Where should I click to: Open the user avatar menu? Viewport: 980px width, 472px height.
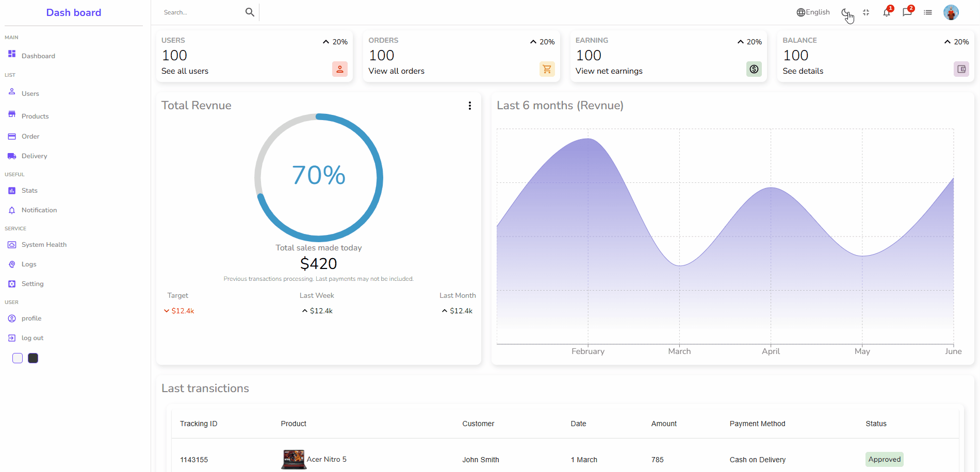click(951, 12)
